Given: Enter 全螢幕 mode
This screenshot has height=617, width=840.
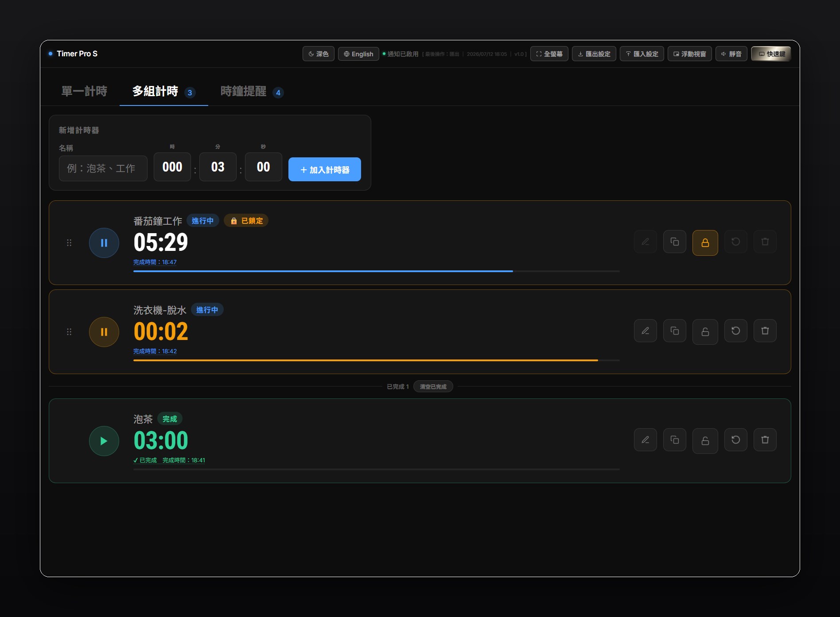Looking at the screenshot, I should click(549, 54).
